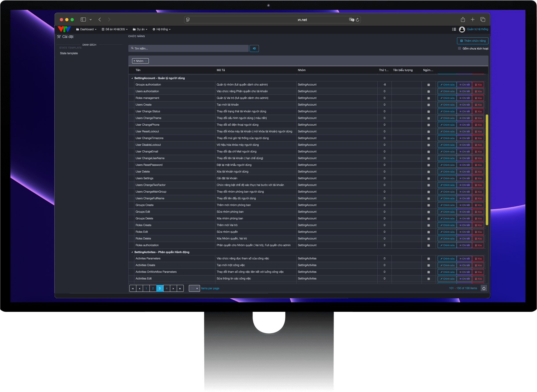Open the Dashboard menu
The image size is (537, 392).
point(86,29)
